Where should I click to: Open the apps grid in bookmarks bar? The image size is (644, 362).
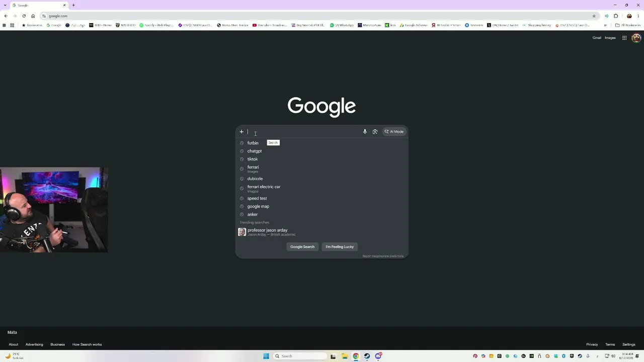coord(12,25)
